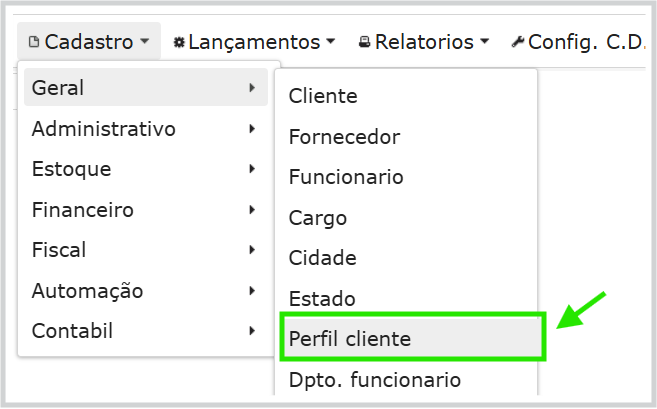This screenshot has width=657, height=409.
Task: Open the Automação submenu
Action: click(145, 291)
